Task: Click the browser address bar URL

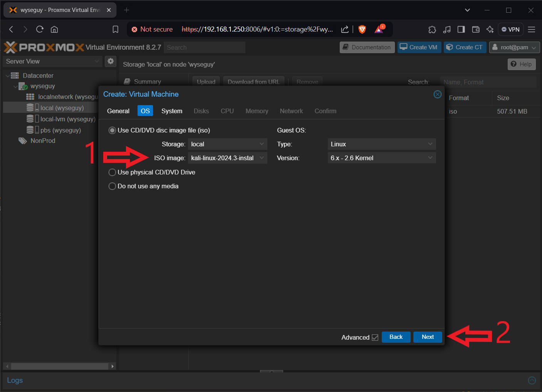Action: [257, 29]
